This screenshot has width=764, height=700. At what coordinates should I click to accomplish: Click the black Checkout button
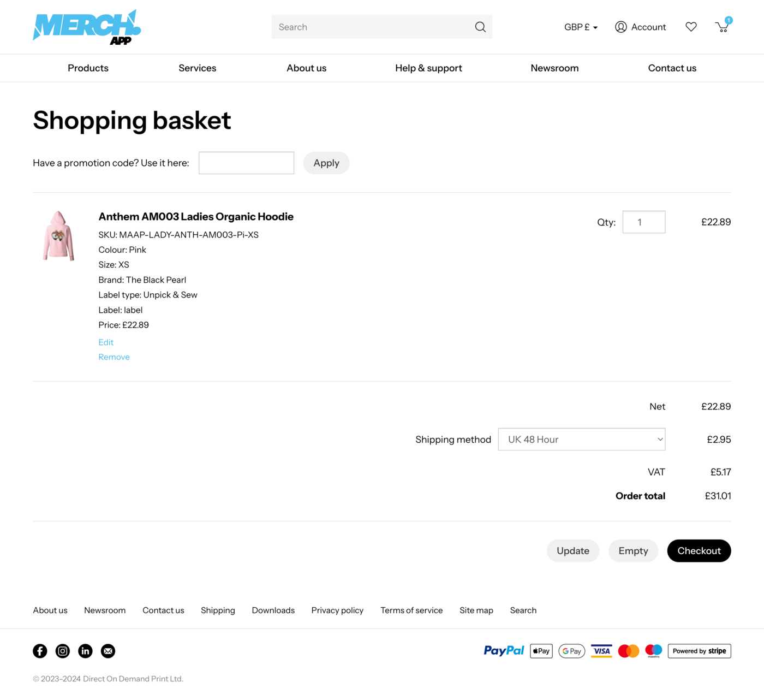(699, 551)
